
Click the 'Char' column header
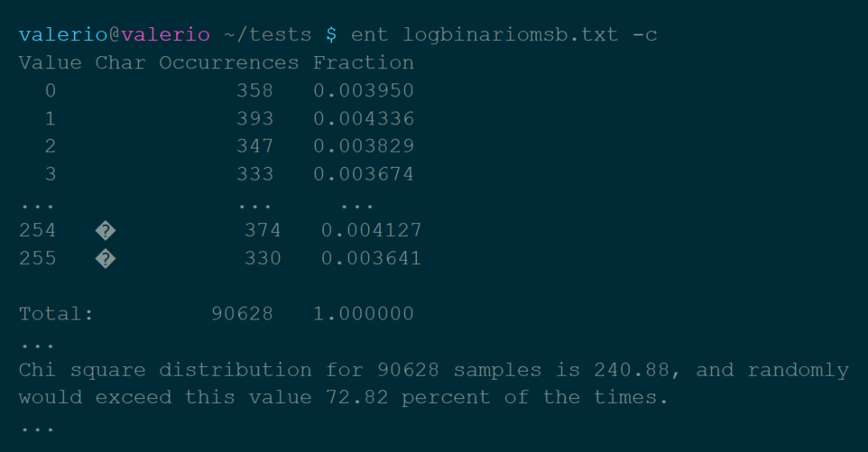tap(121, 63)
